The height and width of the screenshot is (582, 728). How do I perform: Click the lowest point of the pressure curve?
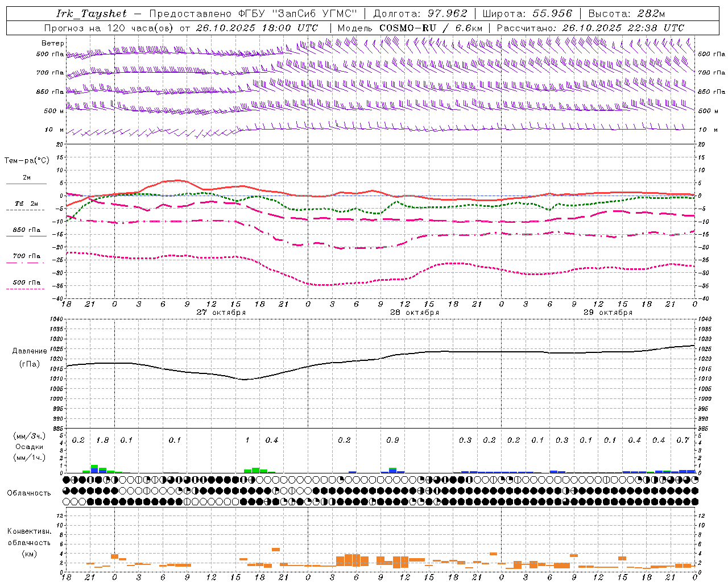click(245, 379)
